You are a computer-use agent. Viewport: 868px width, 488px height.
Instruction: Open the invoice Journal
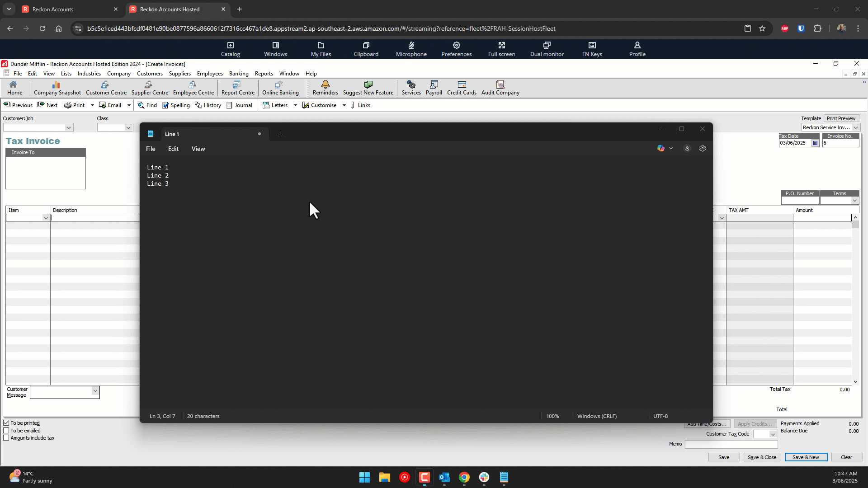[239, 105]
